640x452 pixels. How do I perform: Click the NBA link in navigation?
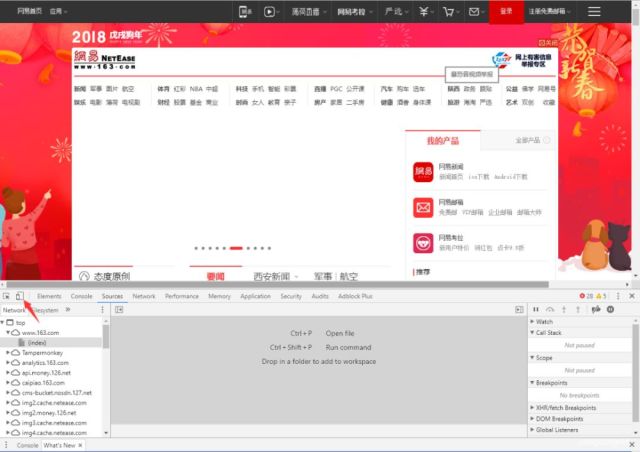coord(196,89)
